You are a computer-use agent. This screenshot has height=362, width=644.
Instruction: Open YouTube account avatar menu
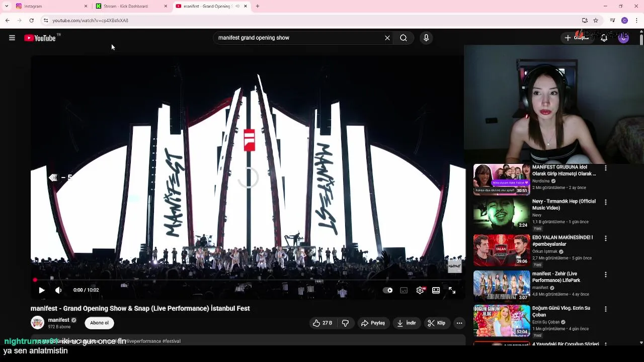[x=623, y=38]
